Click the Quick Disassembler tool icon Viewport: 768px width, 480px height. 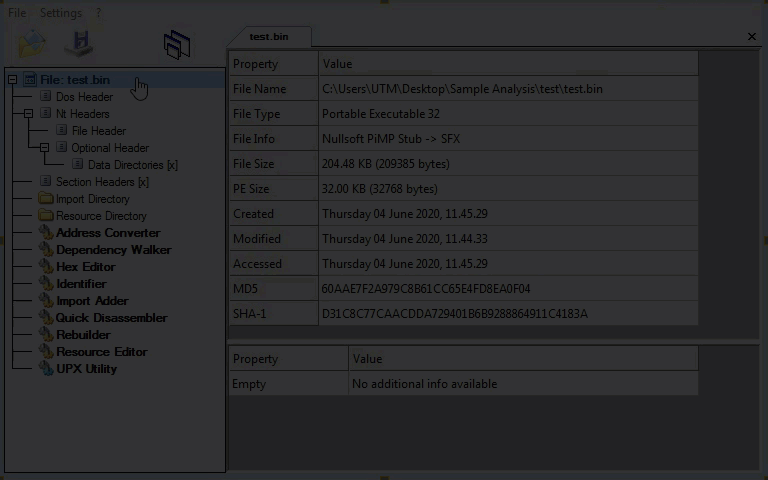[x=46, y=317]
